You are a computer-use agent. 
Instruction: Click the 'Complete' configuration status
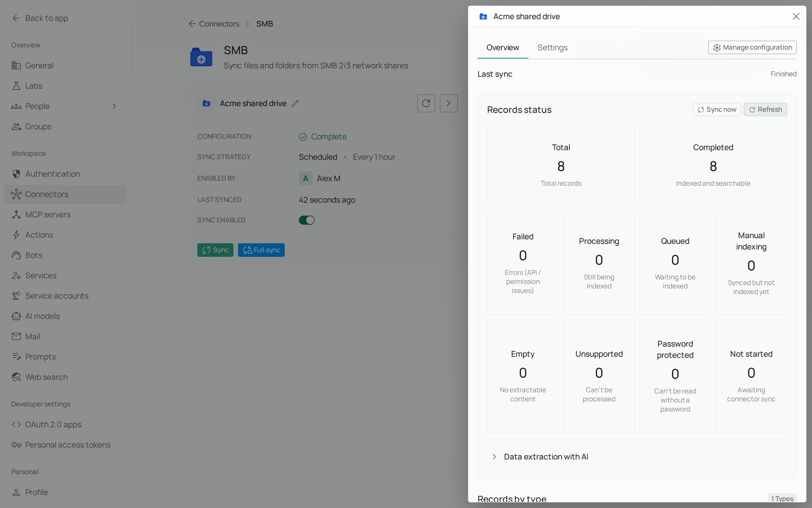pyautogui.click(x=329, y=137)
